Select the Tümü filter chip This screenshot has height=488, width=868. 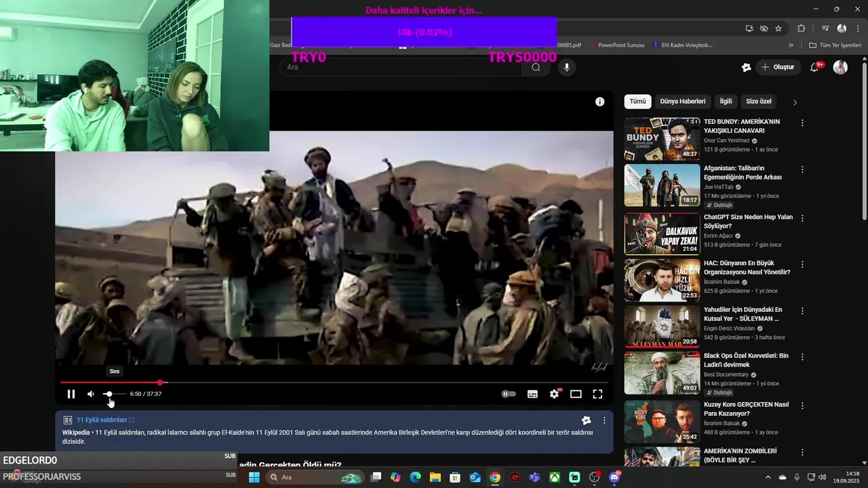pos(637,102)
